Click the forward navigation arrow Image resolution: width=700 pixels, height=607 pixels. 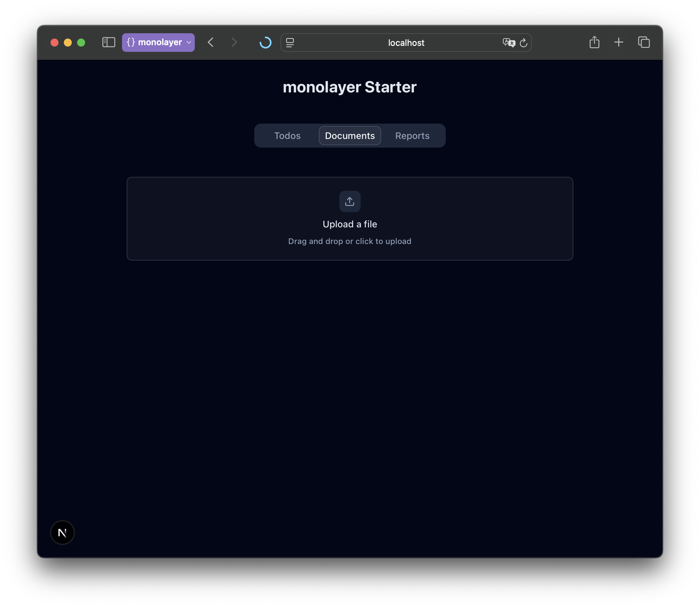click(x=234, y=42)
